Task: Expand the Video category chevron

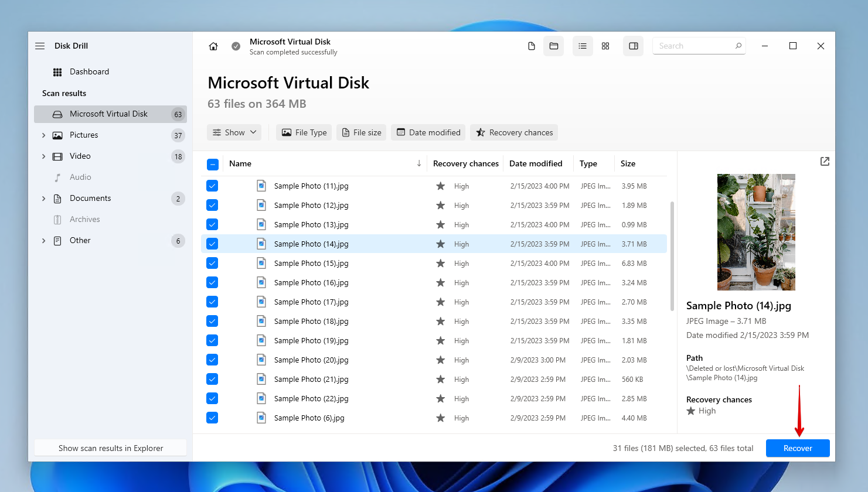Action: coord(43,156)
